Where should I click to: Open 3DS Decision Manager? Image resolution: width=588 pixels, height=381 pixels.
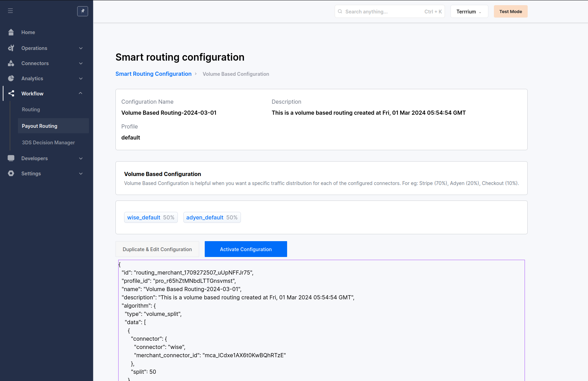pos(48,142)
